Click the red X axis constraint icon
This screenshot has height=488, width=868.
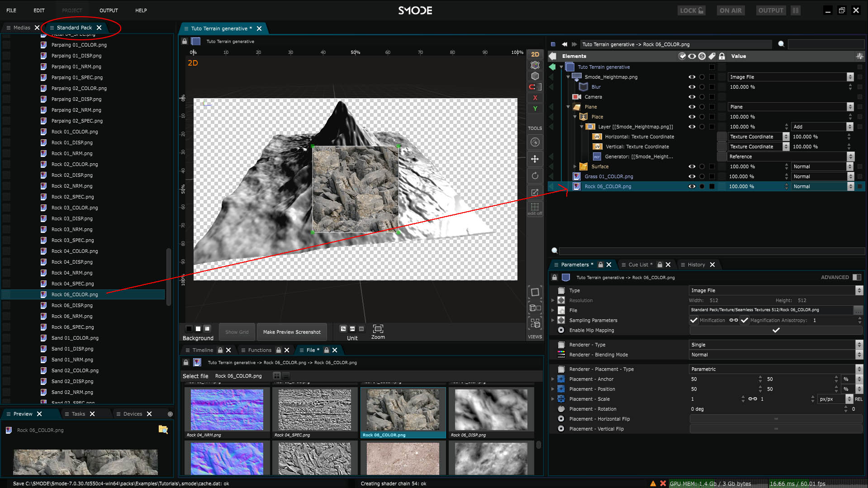tap(535, 98)
